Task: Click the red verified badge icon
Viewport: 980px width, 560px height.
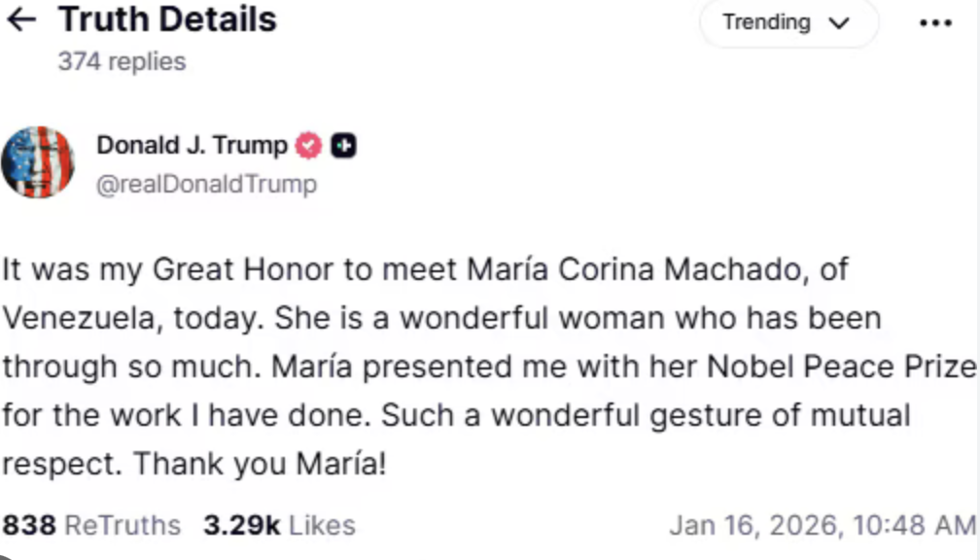Action: point(308,146)
